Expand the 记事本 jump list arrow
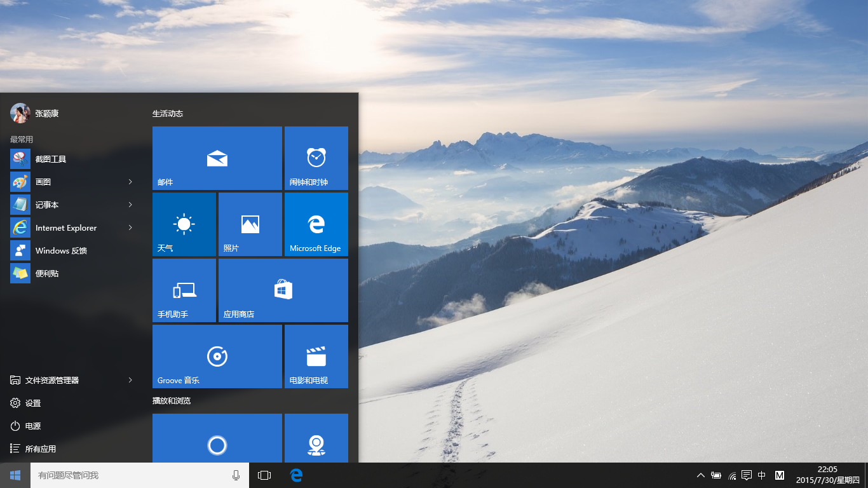This screenshot has width=868, height=488. coord(130,205)
